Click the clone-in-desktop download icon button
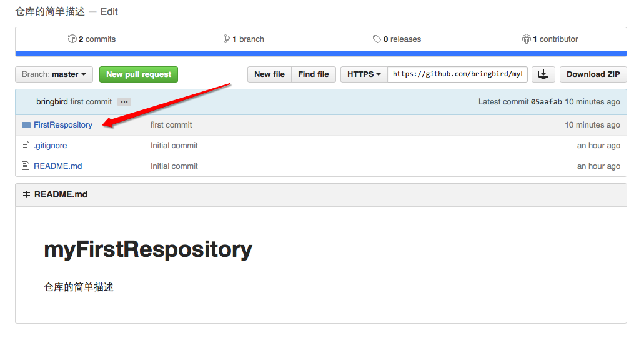 543,74
